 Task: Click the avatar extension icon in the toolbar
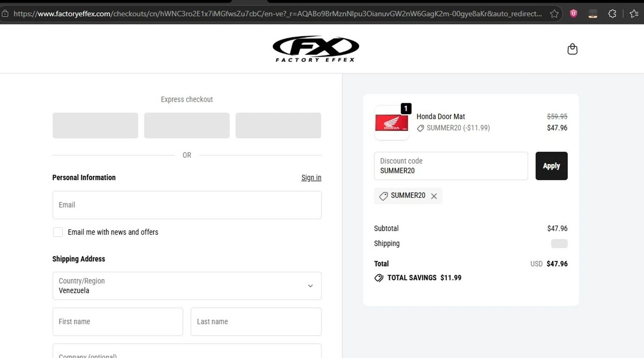[593, 14]
